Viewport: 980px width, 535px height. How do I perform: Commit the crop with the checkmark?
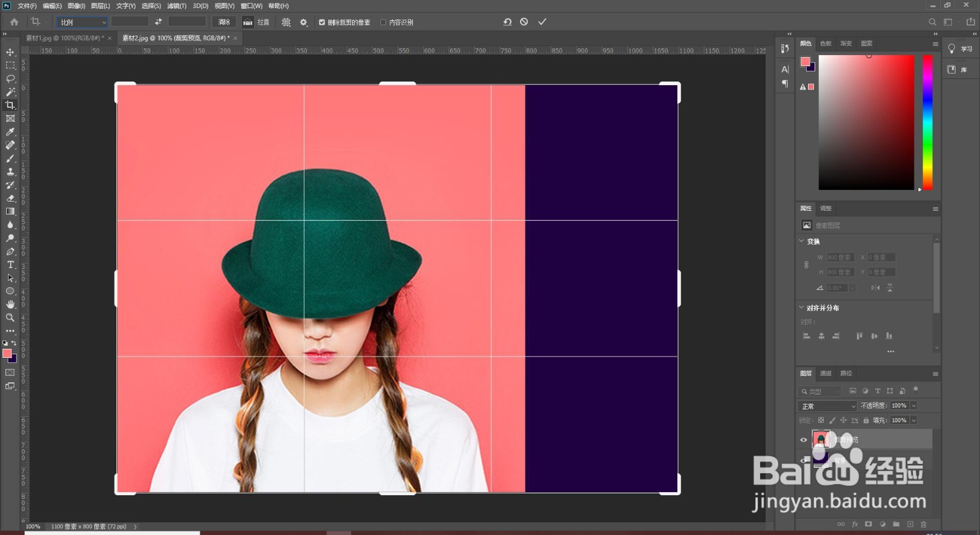click(x=542, y=21)
